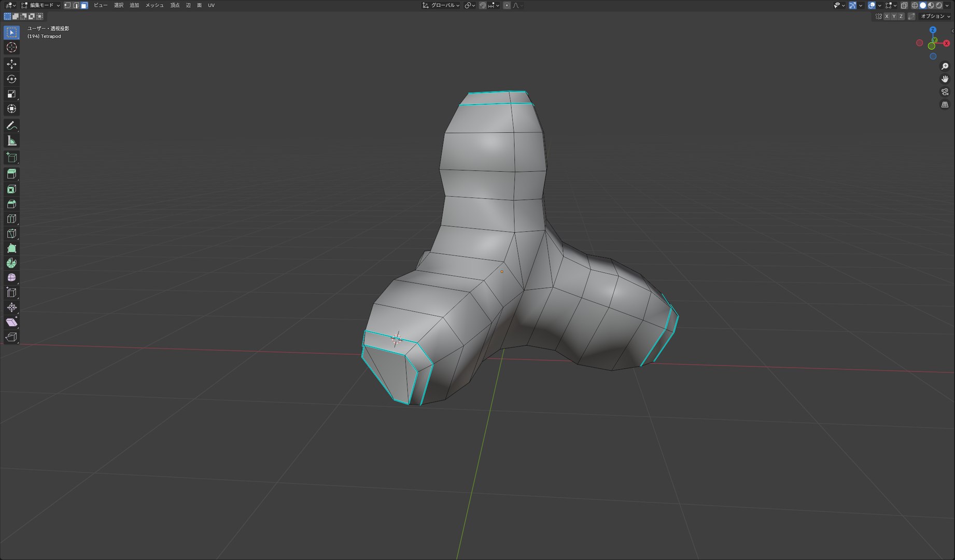Open the shading options dropdown arrow
955x560 pixels.
947,5
